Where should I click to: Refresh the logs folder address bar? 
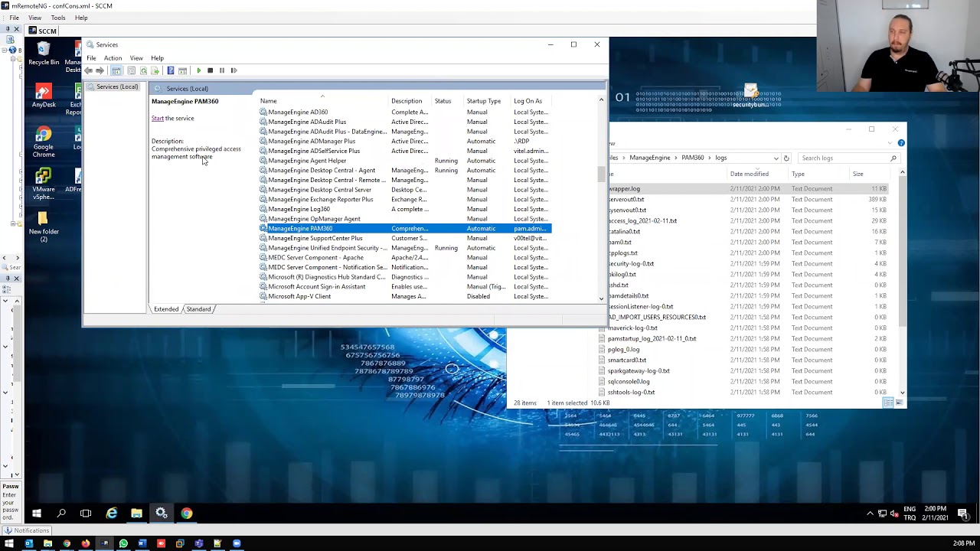(786, 158)
